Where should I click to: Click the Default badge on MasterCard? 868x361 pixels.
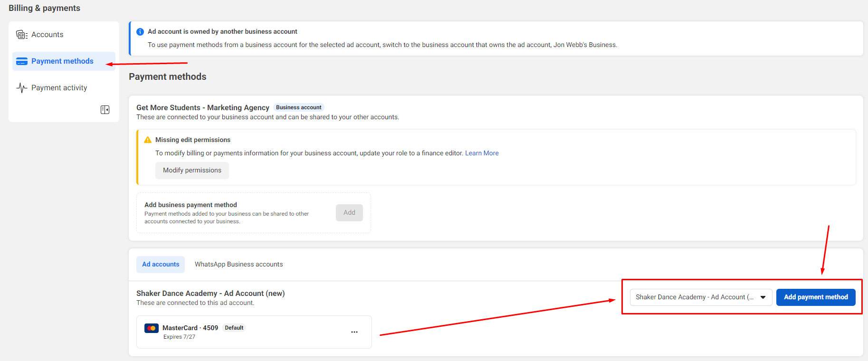(x=234, y=328)
